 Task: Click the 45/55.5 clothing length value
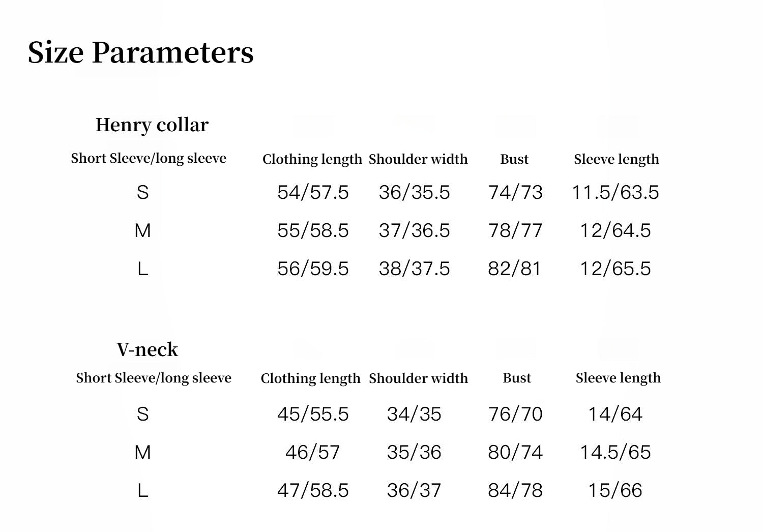pos(313,414)
